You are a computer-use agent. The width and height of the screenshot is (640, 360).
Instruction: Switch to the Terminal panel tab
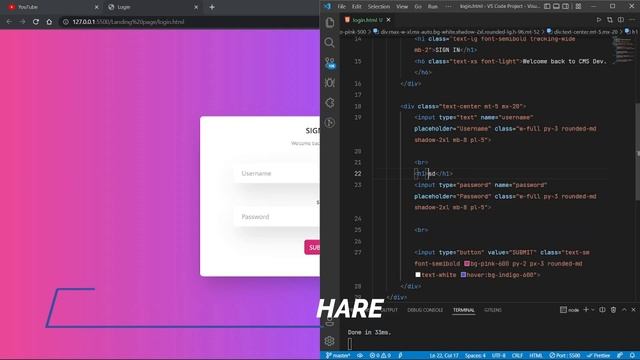coord(464,310)
